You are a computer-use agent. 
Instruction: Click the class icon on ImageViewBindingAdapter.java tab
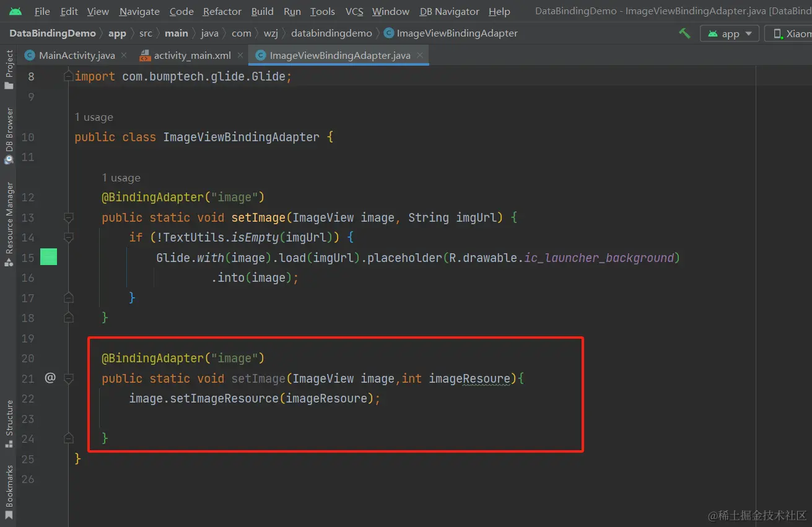261,56
